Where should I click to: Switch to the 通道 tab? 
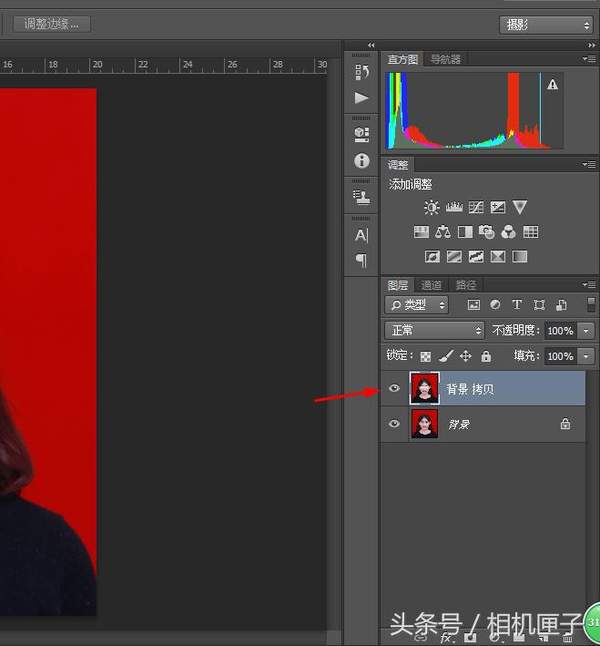point(431,285)
